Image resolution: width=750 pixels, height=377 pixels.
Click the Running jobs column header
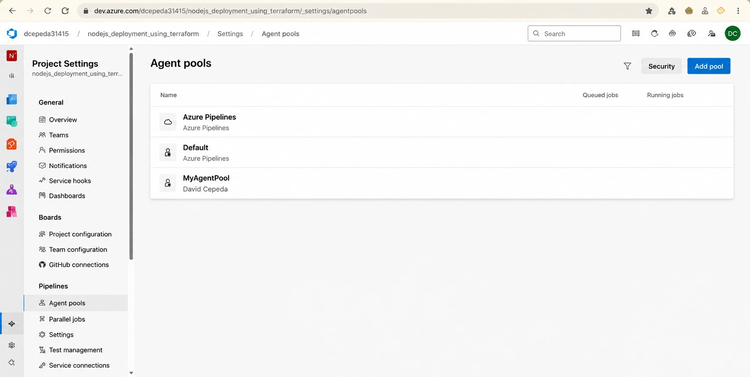click(x=665, y=95)
